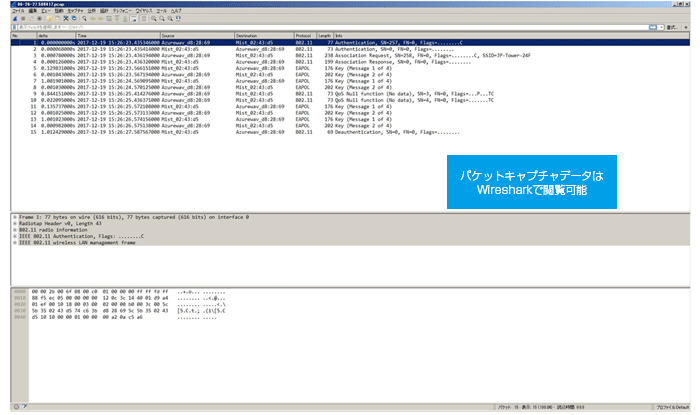Open the display filter history dropdown
The image size is (700, 415).
661,27
